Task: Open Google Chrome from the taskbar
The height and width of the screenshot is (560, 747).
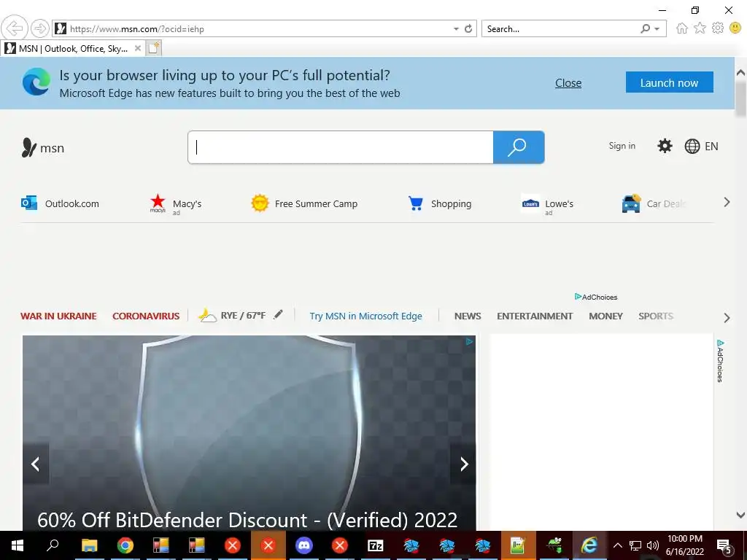Action: (125, 545)
